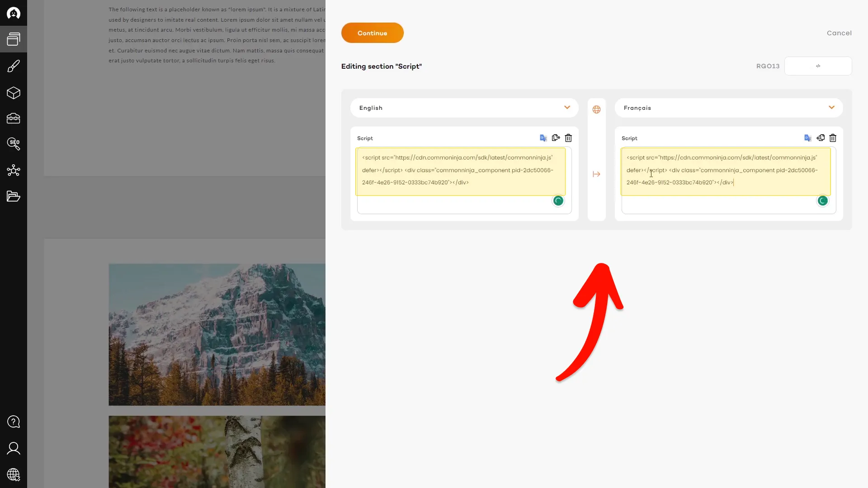868x488 pixels.
Task: Open the SEO magnifier icon in sidebar
Action: [14, 144]
